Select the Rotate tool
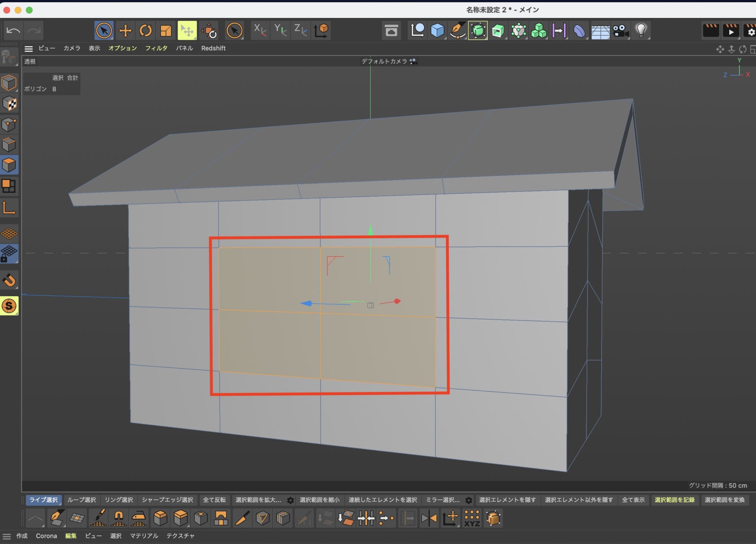Image resolution: width=756 pixels, height=544 pixels. (x=146, y=31)
